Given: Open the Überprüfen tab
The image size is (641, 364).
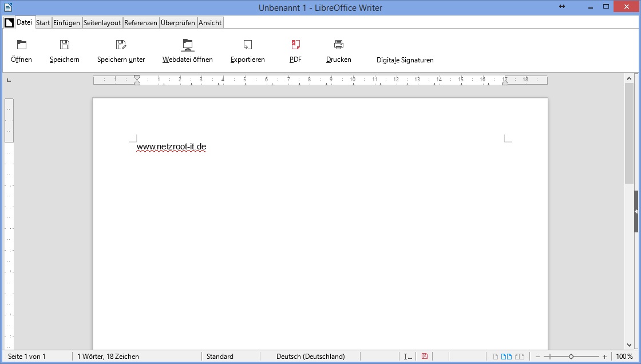Looking at the screenshot, I should tap(178, 23).
